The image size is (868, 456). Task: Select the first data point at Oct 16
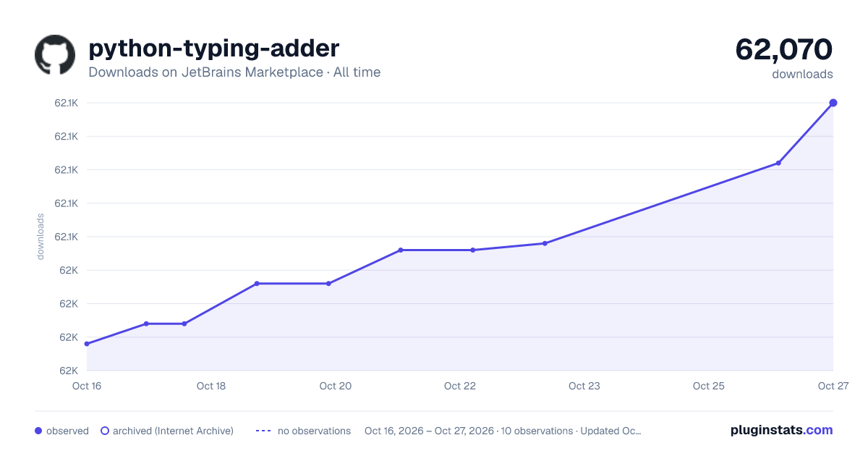[87, 344]
